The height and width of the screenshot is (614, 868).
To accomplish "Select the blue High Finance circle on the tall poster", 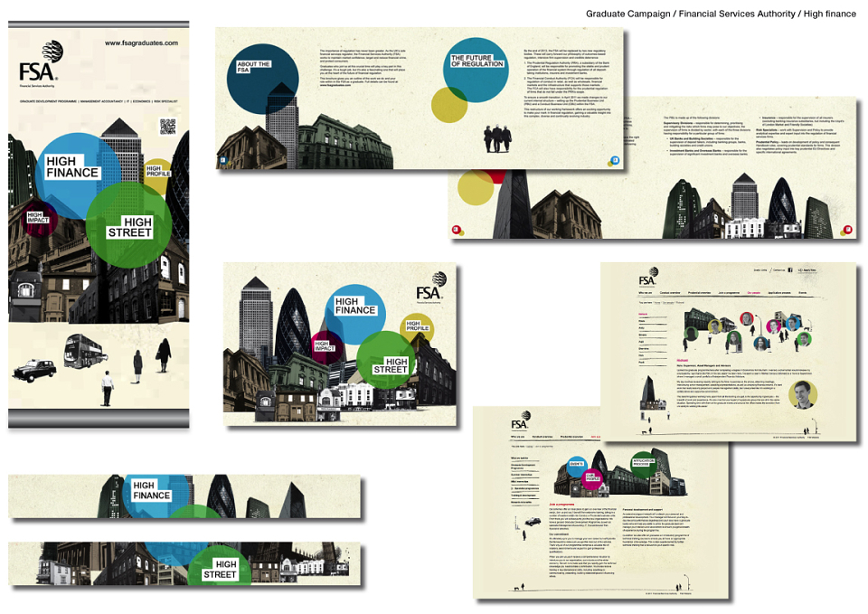I will 76,176.
